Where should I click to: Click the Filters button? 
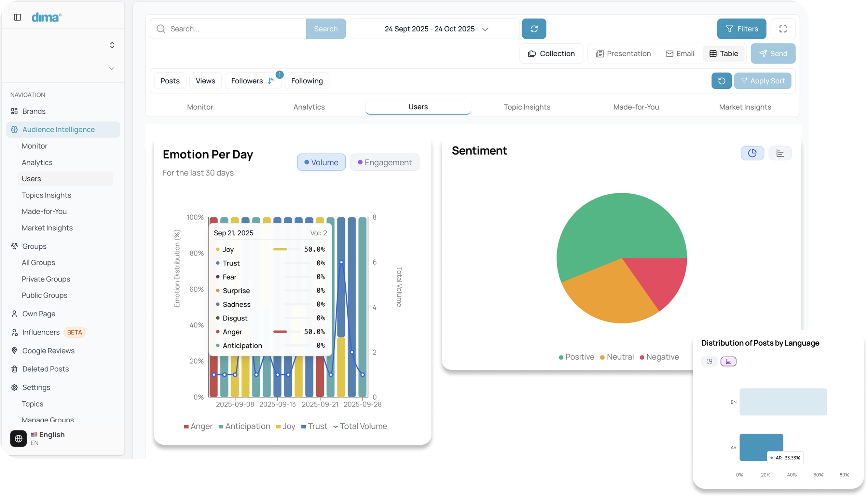pyautogui.click(x=741, y=29)
